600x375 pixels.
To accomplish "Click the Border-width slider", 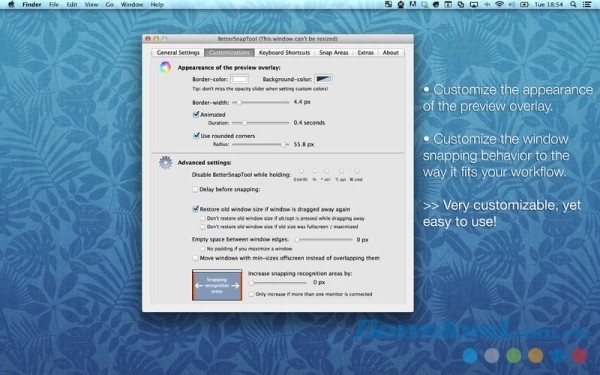I will tap(260, 102).
